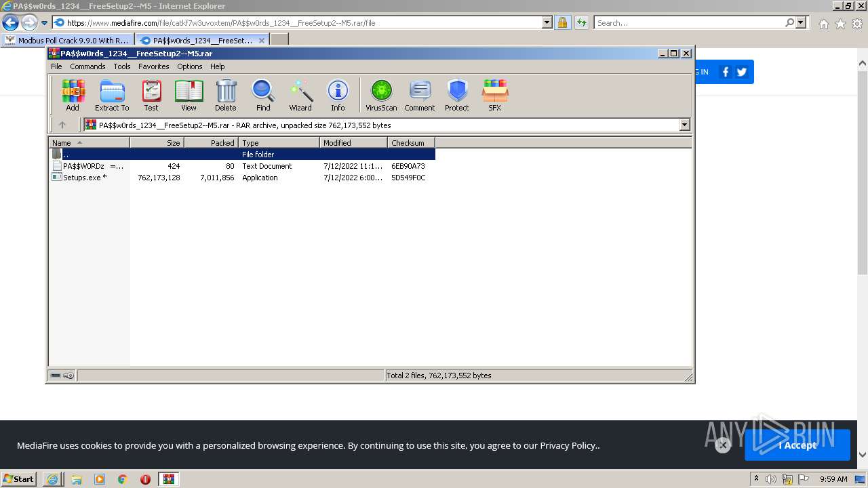The image size is (868, 488).
Task: Expand the search provider dropdown
Action: tap(801, 23)
